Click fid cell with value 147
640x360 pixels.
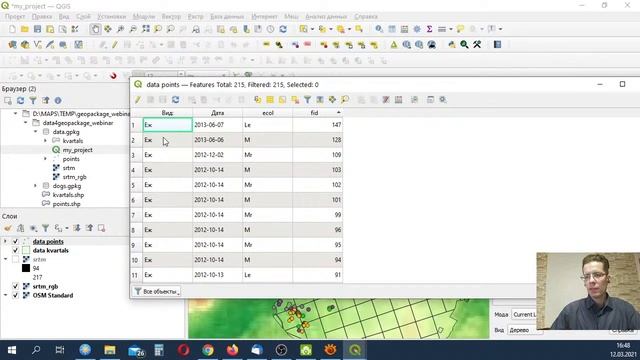coord(318,125)
